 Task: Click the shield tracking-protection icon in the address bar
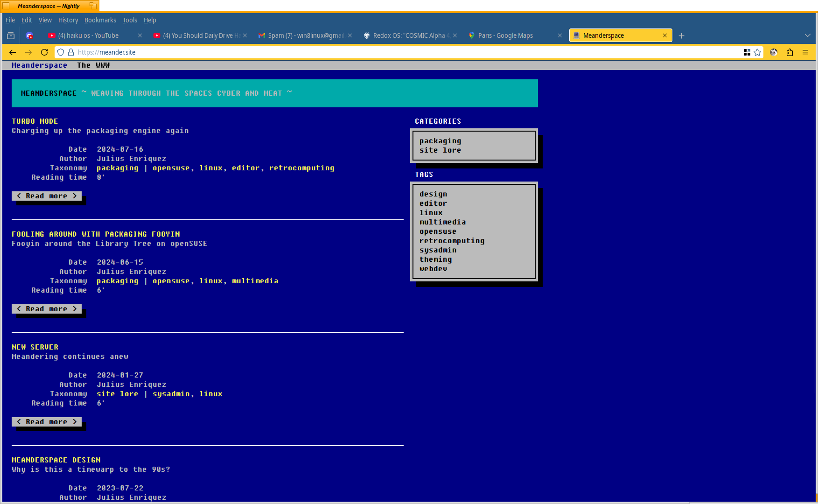61,52
